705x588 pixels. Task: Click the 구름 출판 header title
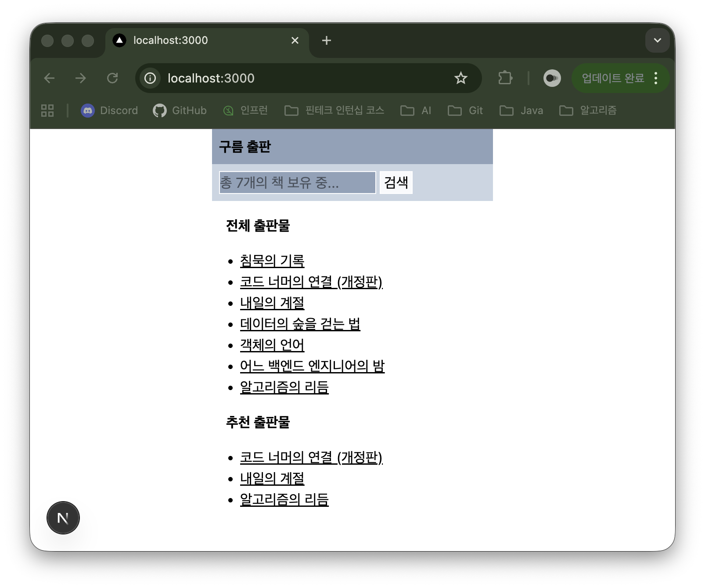[245, 147]
